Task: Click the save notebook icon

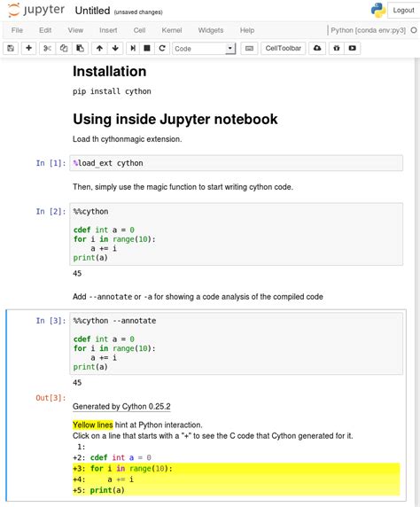Action: pyautogui.click(x=11, y=48)
